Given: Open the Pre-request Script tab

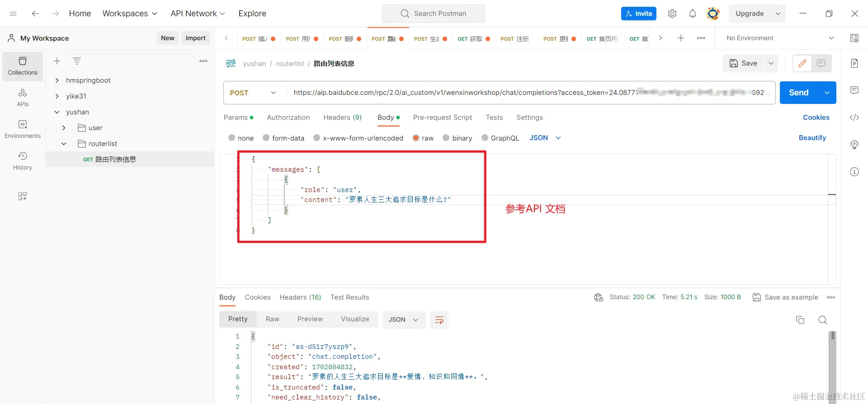Looking at the screenshot, I should (x=443, y=117).
